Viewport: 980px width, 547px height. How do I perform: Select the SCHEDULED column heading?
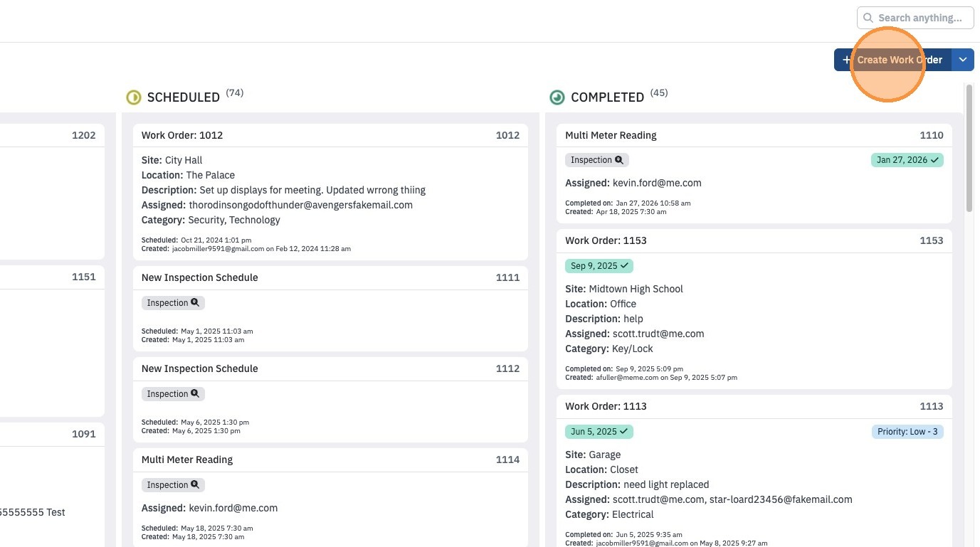point(184,97)
